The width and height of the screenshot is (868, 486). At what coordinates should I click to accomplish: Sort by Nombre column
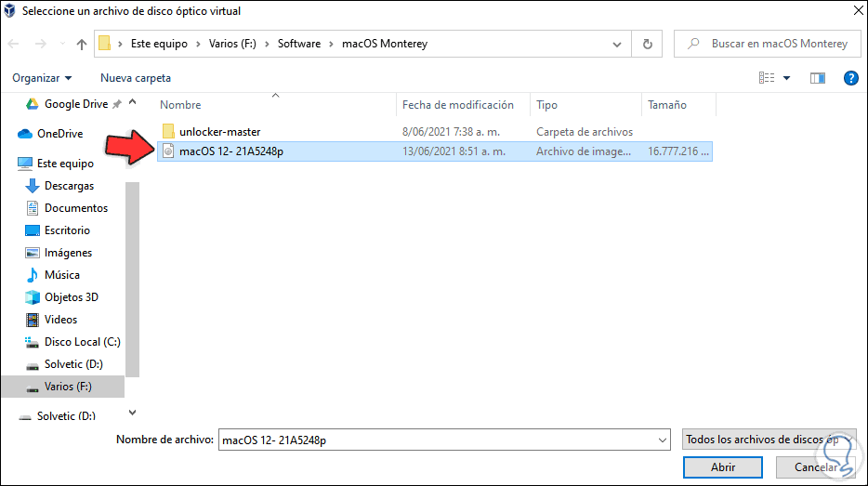click(x=180, y=105)
